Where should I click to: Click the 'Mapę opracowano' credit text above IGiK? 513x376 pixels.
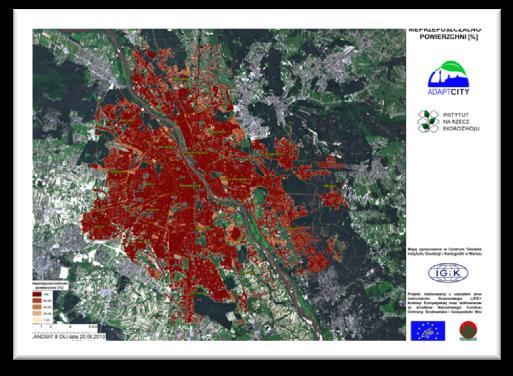445,252
